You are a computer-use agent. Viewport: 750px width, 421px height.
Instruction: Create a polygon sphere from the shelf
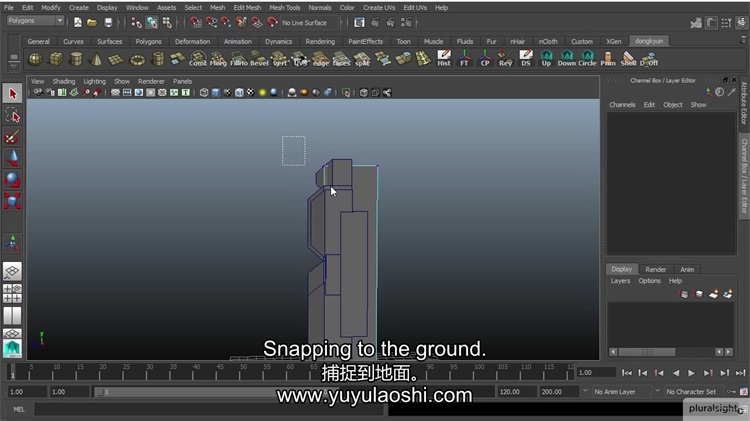point(35,59)
